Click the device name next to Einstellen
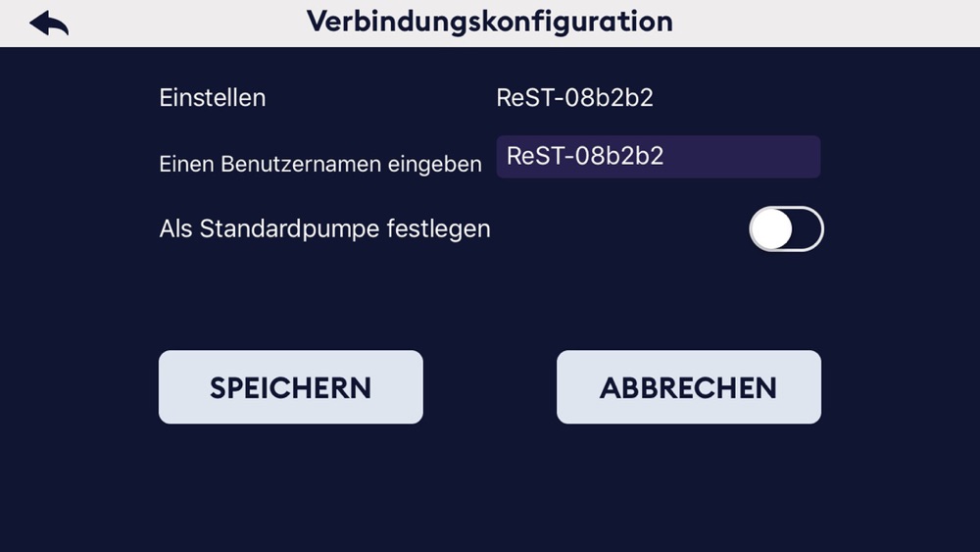This screenshot has width=980, height=552. click(574, 98)
